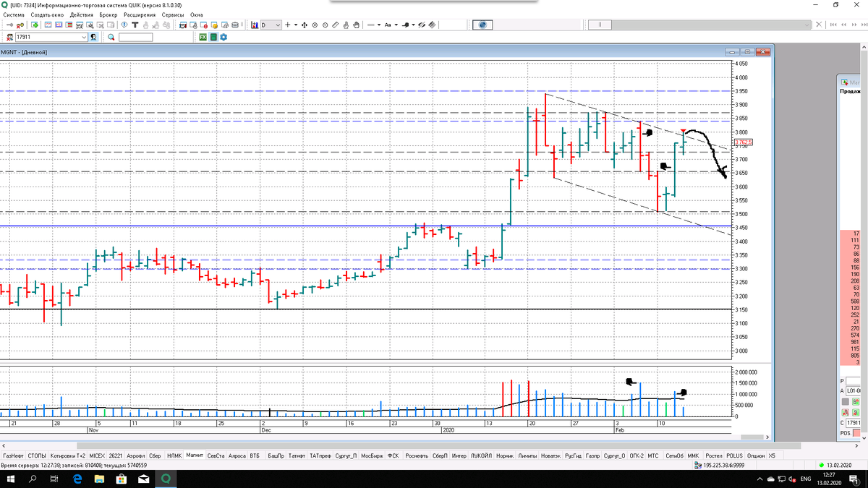
Task: Open the Действия menu
Action: (82, 14)
